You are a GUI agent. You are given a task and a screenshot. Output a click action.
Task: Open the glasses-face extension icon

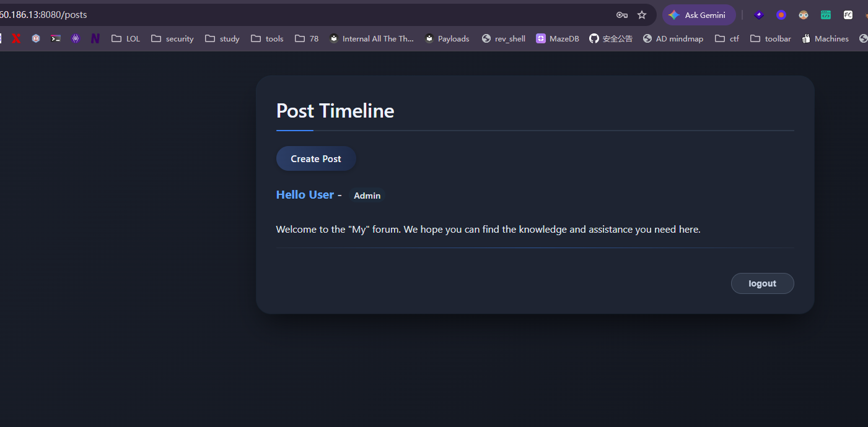804,15
